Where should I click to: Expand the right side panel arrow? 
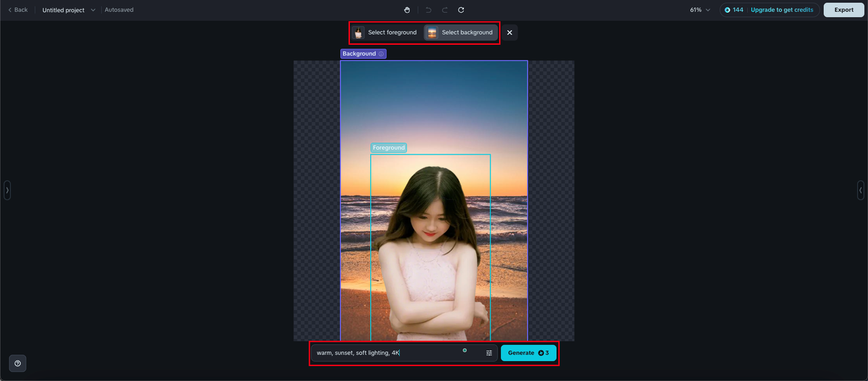point(861,190)
